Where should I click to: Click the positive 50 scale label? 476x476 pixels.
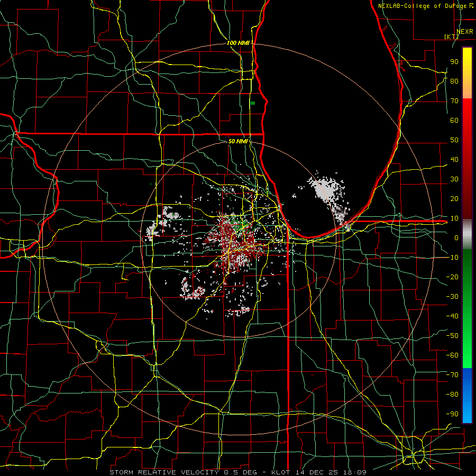(x=454, y=140)
